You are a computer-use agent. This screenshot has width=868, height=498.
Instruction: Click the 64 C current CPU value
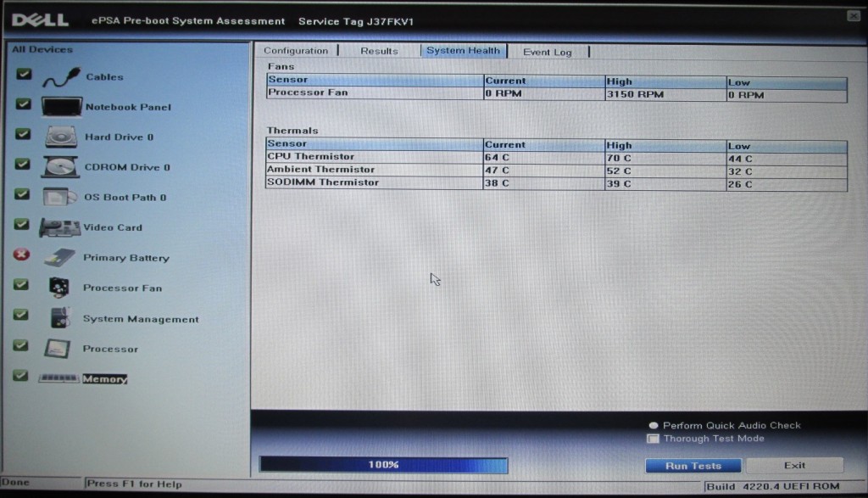(497, 157)
